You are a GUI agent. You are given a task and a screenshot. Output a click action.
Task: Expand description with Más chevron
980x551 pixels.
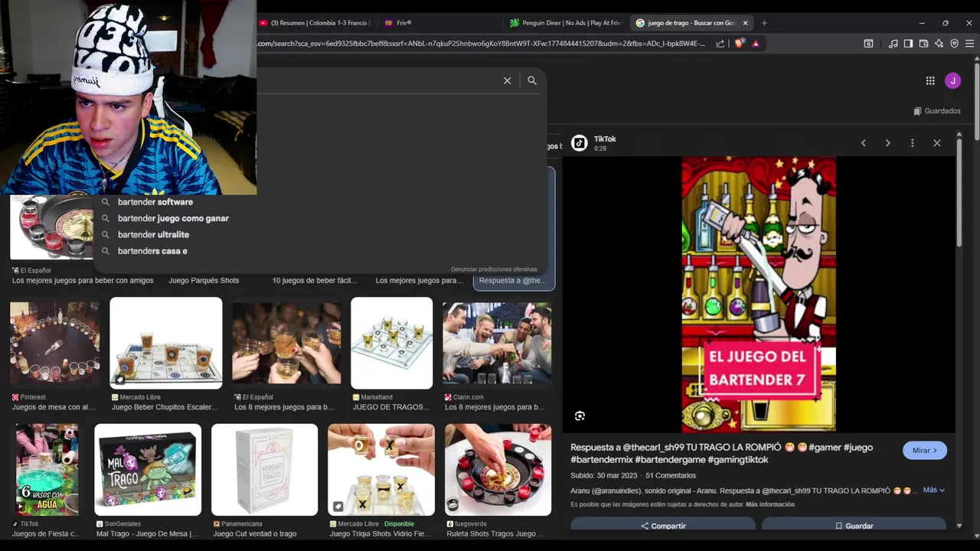pos(934,490)
